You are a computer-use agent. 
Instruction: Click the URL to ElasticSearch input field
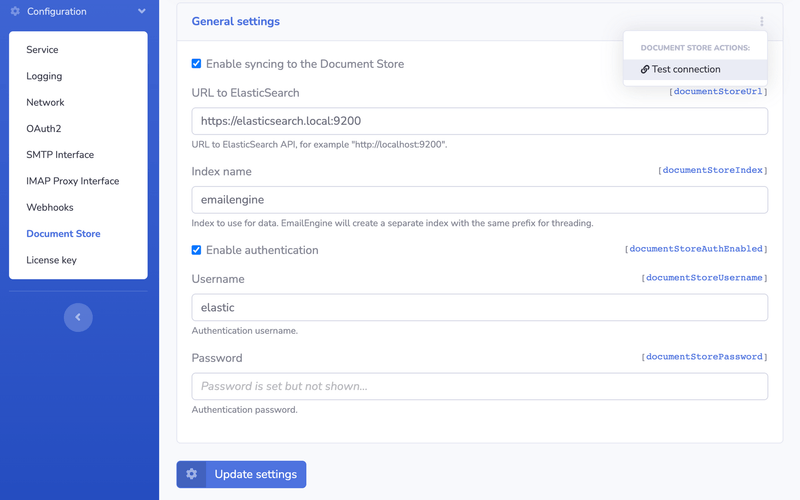(479, 121)
